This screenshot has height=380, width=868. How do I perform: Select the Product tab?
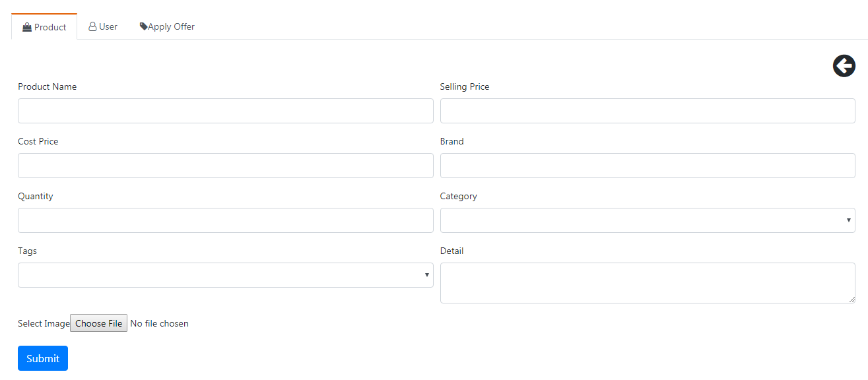coord(44,27)
